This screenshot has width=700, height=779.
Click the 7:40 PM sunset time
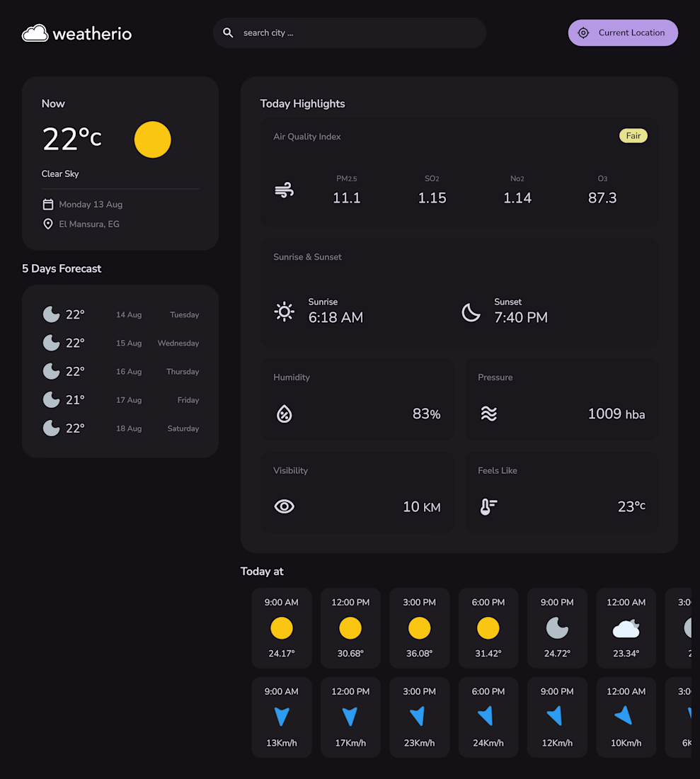click(x=521, y=317)
